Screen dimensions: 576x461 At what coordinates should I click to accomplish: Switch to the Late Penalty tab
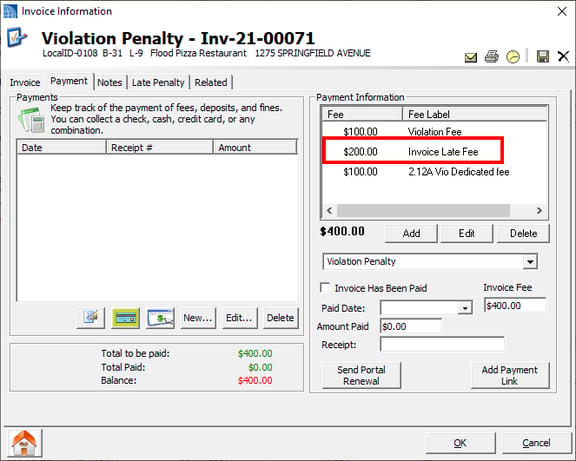click(158, 83)
